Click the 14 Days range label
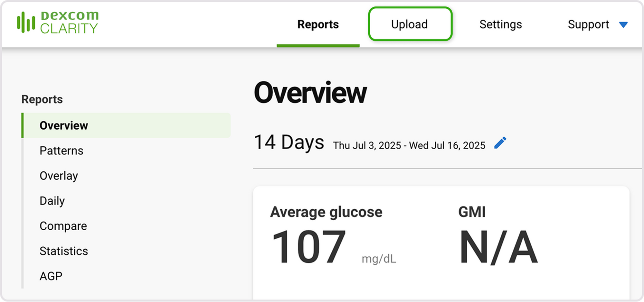The width and height of the screenshot is (644, 302). click(x=289, y=142)
